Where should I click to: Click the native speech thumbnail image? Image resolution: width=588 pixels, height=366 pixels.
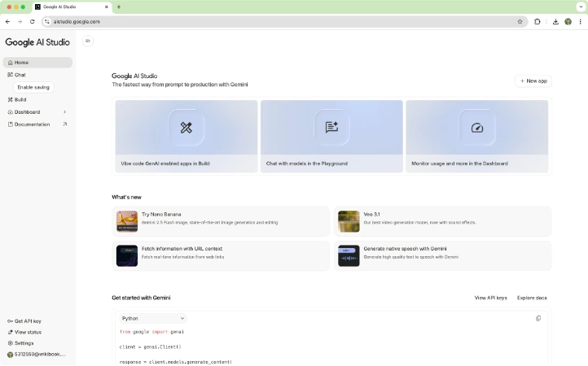click(349, 256)
